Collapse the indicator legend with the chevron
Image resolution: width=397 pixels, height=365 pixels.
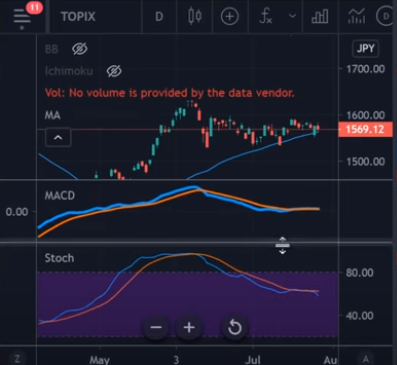click(x=58, y=137)
